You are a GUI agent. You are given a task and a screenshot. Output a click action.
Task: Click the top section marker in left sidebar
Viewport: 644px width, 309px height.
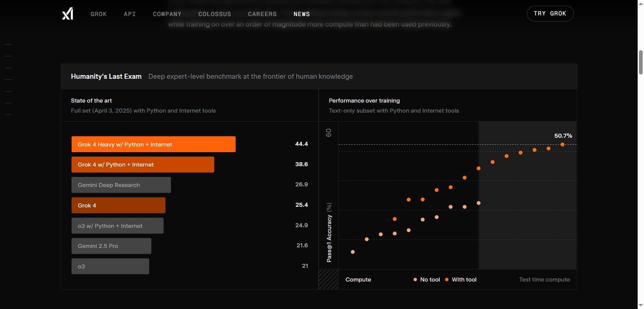coord(8,44)
